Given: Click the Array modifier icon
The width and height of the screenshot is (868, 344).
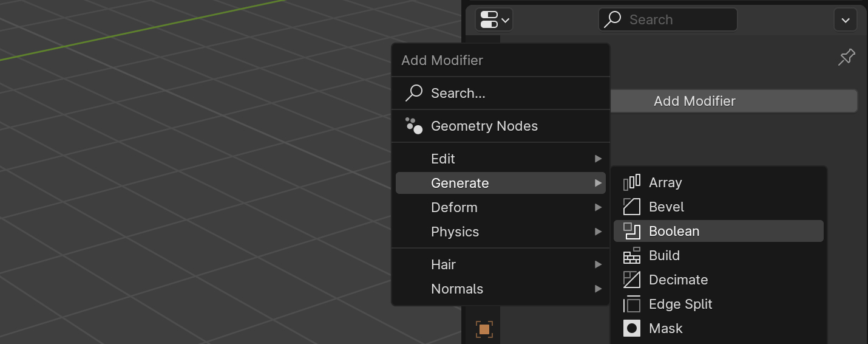Looking at the screenshot, I should pyautogui.click(x=632, y=182).
